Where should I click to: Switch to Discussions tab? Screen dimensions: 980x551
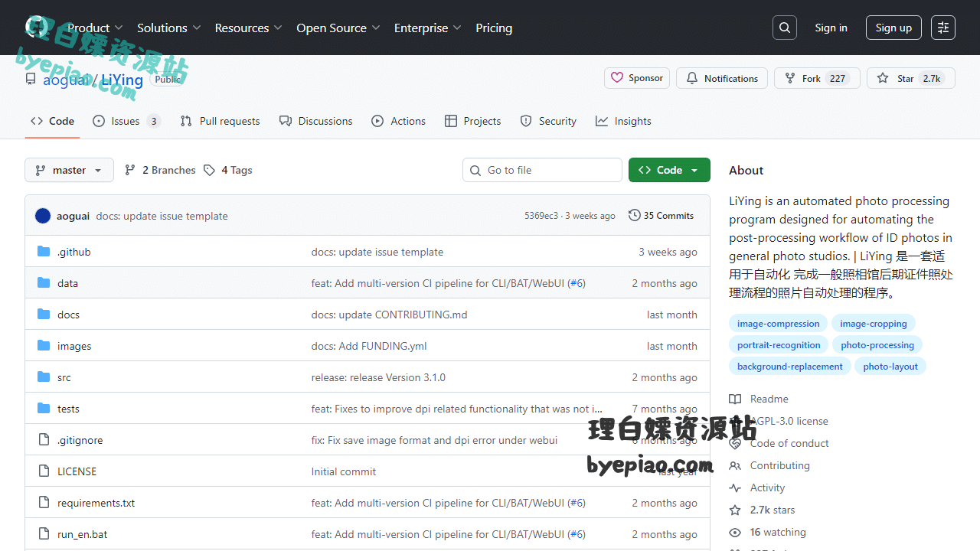(316, 121)
